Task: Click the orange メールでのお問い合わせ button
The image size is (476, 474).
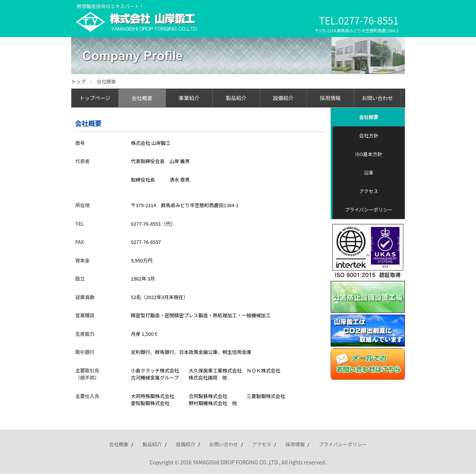Action: point(368,364)
